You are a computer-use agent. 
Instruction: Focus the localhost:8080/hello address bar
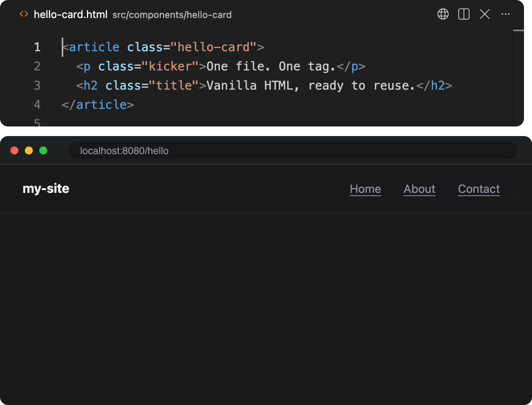pos(293,150)
